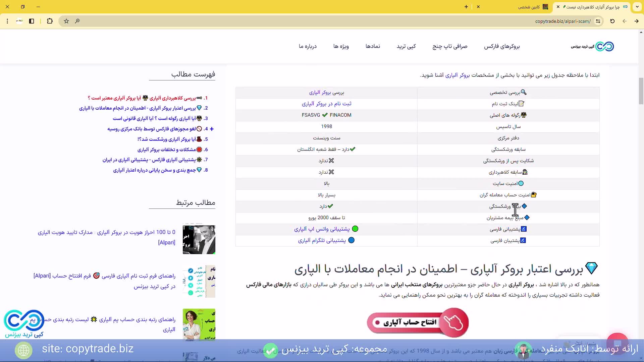Open the browser three-dot menu
The image size is (644, 362).
pos(7,21)
